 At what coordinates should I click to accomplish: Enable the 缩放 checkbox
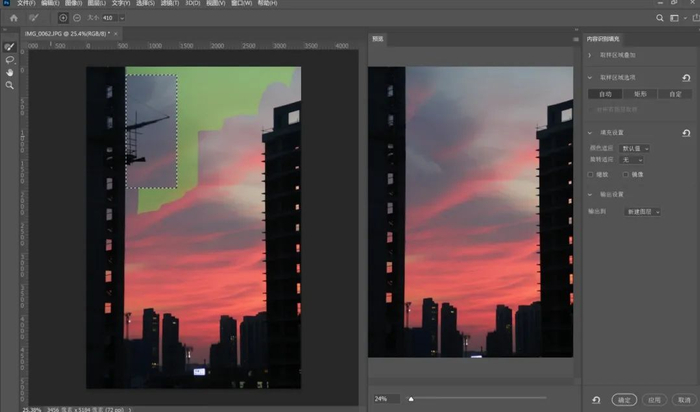591,174
